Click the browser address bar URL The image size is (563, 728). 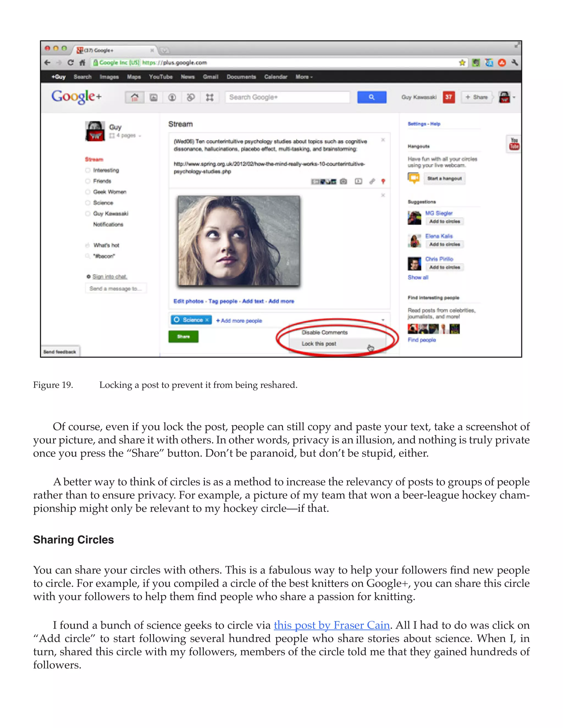[x=175, y=63]
